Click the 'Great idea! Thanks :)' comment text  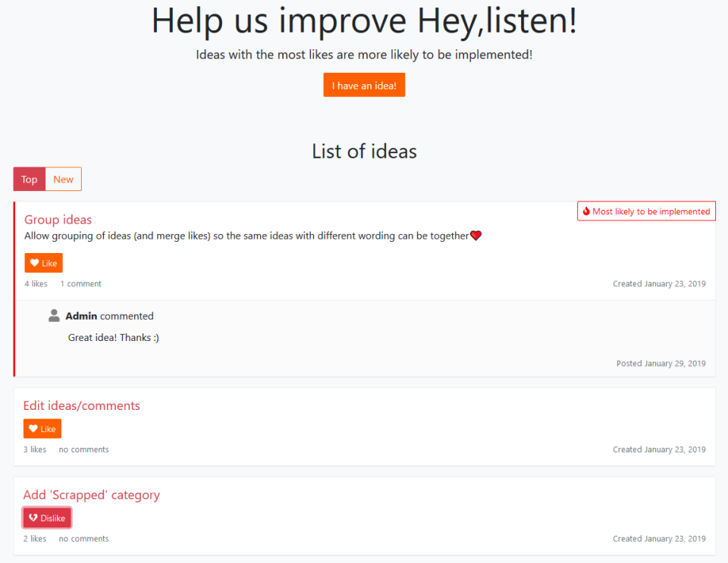click(x=113, y=338)
